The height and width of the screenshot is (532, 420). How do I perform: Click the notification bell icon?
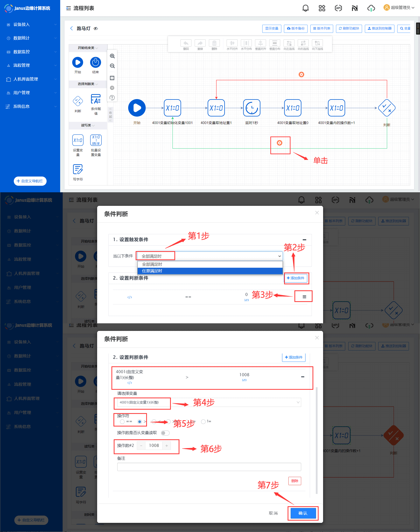[x=305, y=8]
